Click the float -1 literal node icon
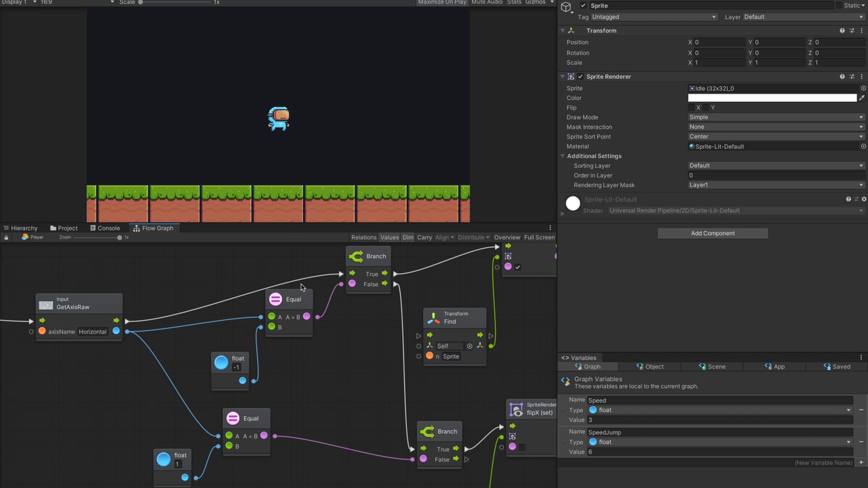The image size is (868, 488). (x=221, y=362)
